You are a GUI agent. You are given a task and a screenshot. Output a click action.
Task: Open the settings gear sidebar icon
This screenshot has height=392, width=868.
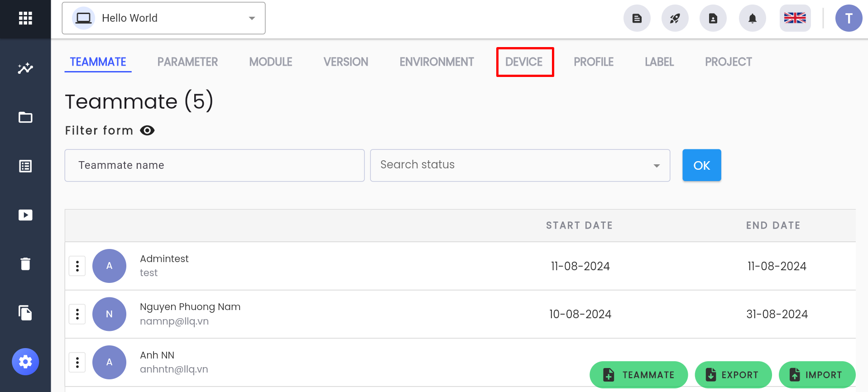point(25,362)
